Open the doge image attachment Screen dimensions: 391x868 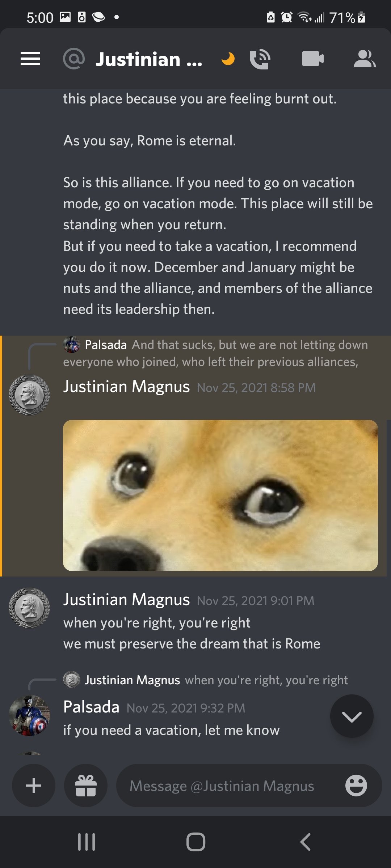point(220,495)
